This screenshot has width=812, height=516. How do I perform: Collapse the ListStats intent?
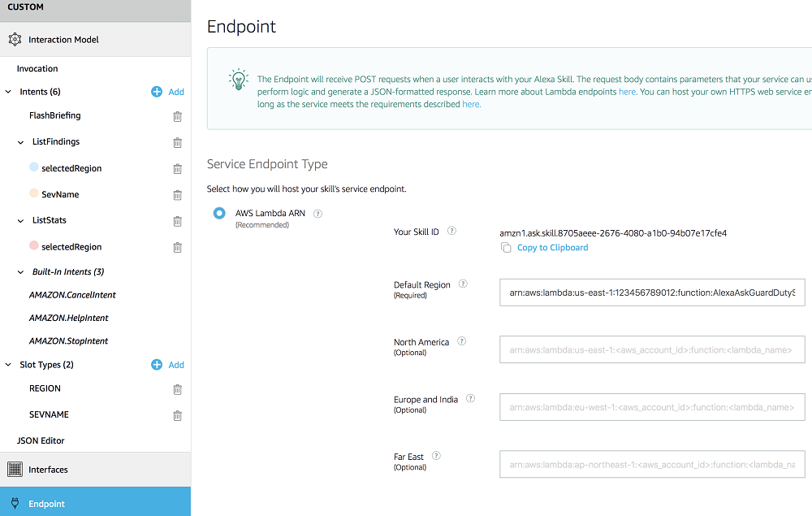[21, 220]
